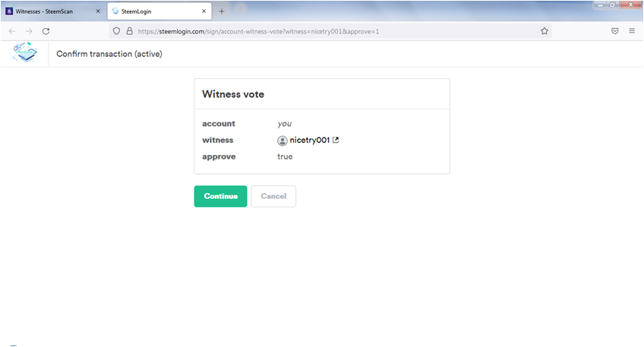Reload the current page
This screenshot has width=644, height=347.
[x=46, y=31]
